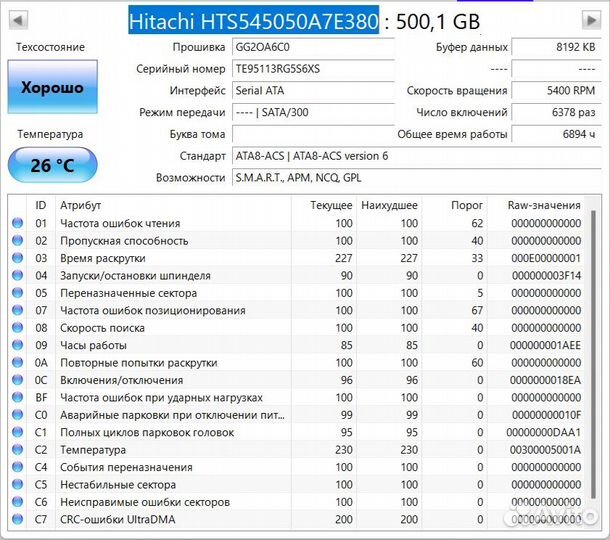Select Полных циклов парковок головок name

pos(147,432)
